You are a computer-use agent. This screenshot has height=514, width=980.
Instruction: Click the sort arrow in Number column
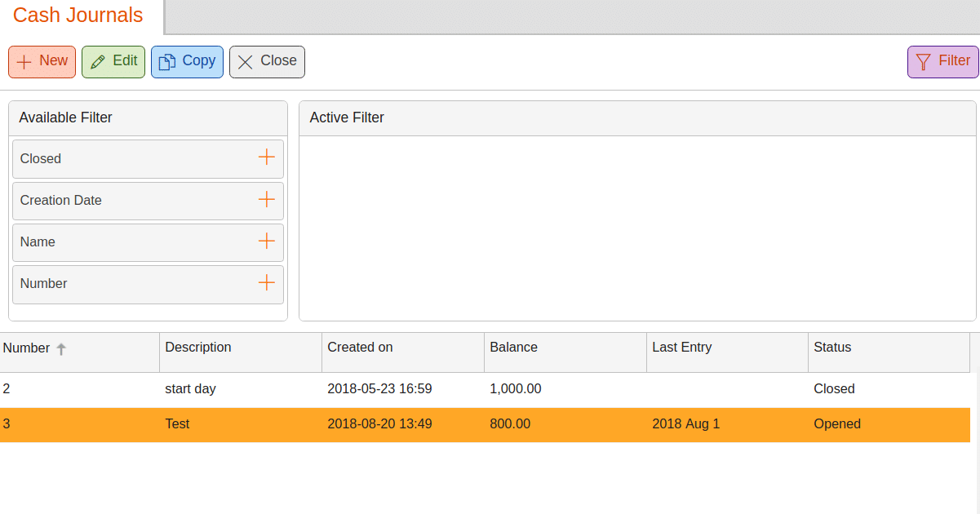click(61, 348)
